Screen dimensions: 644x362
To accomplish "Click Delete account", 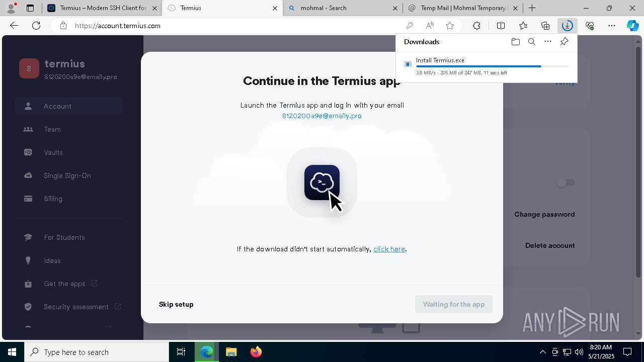I will pos(550,245).
